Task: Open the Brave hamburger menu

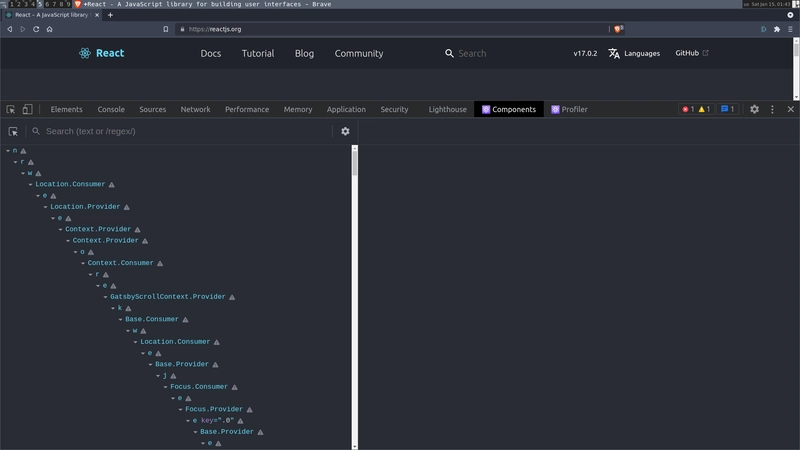Action: tap(790, 29)
